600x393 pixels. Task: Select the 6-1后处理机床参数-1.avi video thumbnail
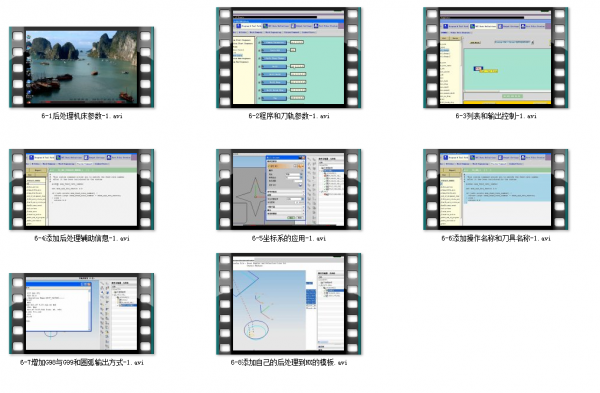(82, 67)
